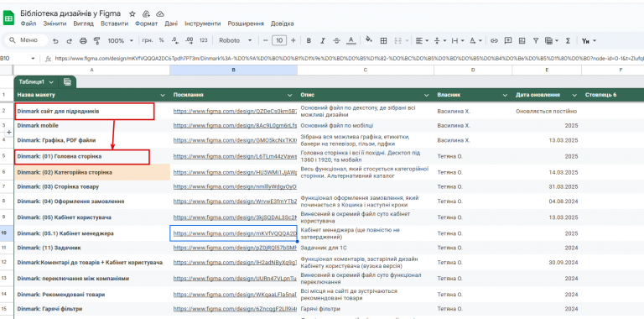Image resolution: width=644 pixels, height=319 pixels.
Task: Click the insert link icon
Action: 494,40
